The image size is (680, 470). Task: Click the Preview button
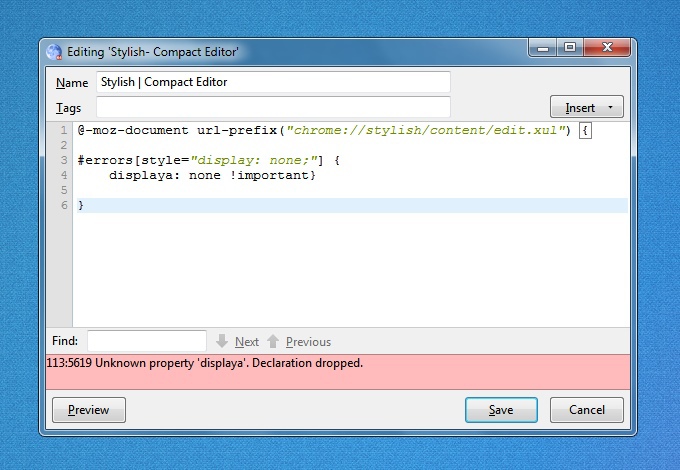click(89, 410)
